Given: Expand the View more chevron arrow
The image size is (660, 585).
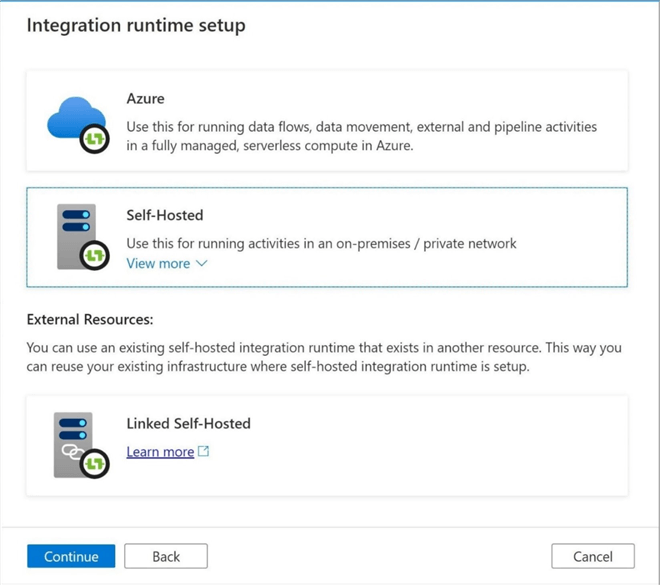Looking at the screenshot, I should pyautogui.click(x=201, y=264).
